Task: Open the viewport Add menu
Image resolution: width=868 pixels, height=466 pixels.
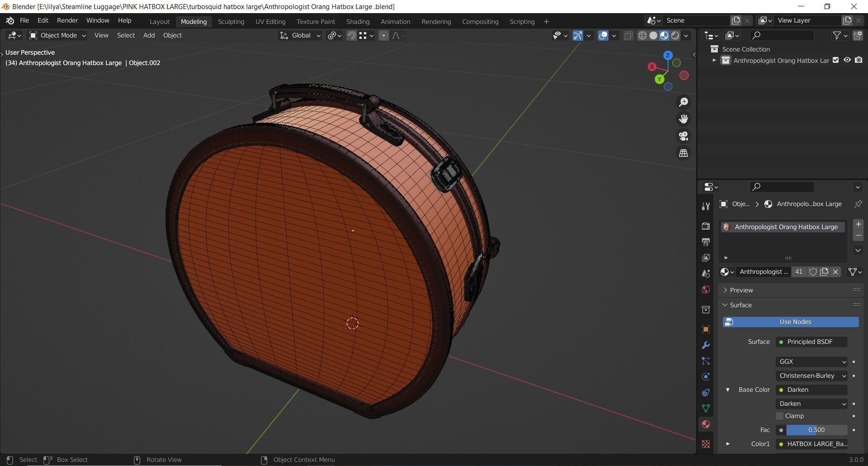Action: [149, 35]
